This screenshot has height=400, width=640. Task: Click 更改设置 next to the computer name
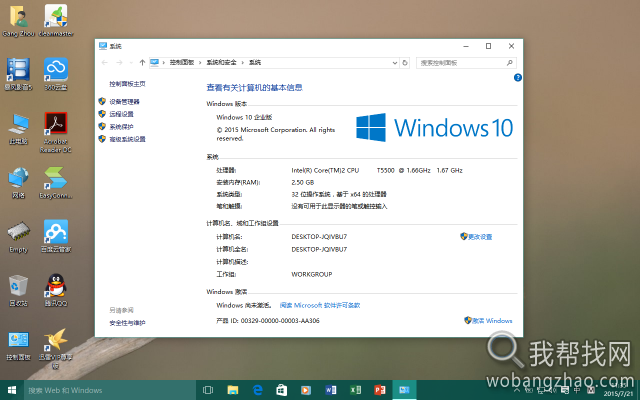coord(480,237)
